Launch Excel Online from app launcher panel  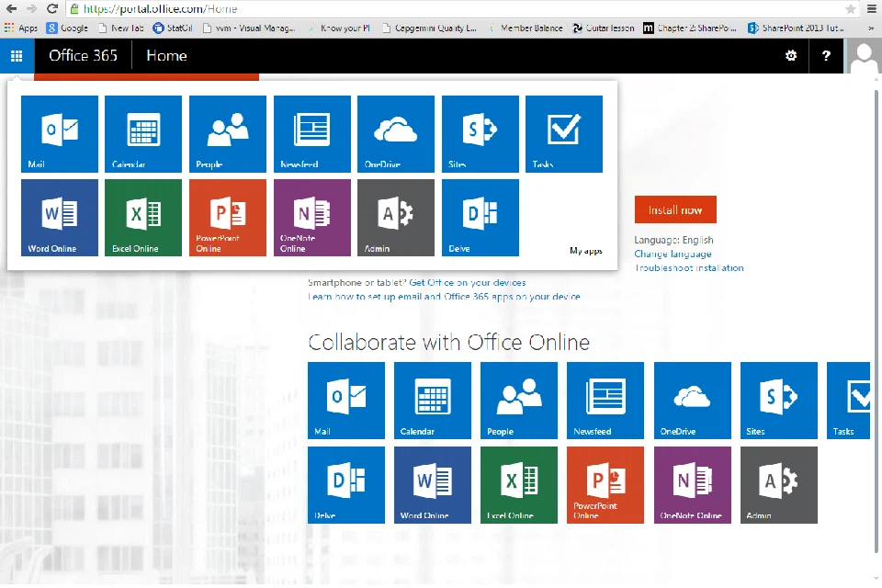143,218
